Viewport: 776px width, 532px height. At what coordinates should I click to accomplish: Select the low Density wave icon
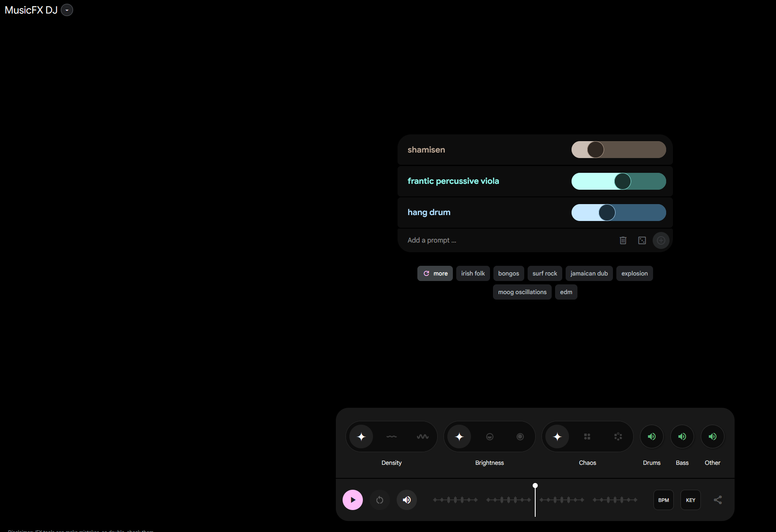[392, 437]
